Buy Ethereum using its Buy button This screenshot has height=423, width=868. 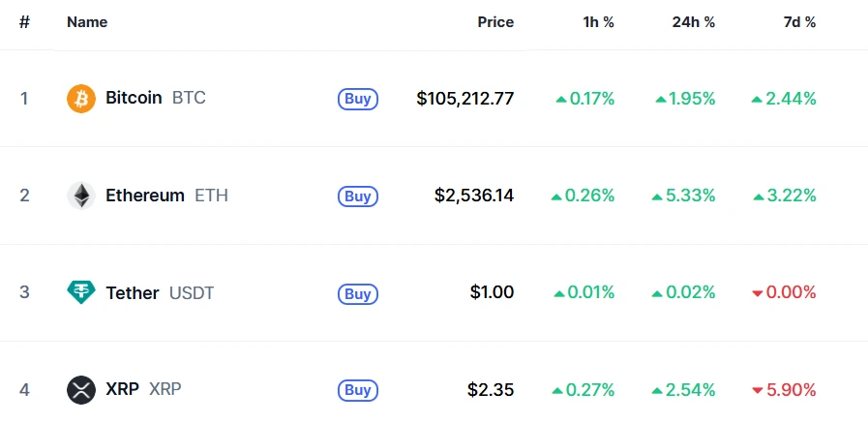pyautogui.click(x=358, y=196)
